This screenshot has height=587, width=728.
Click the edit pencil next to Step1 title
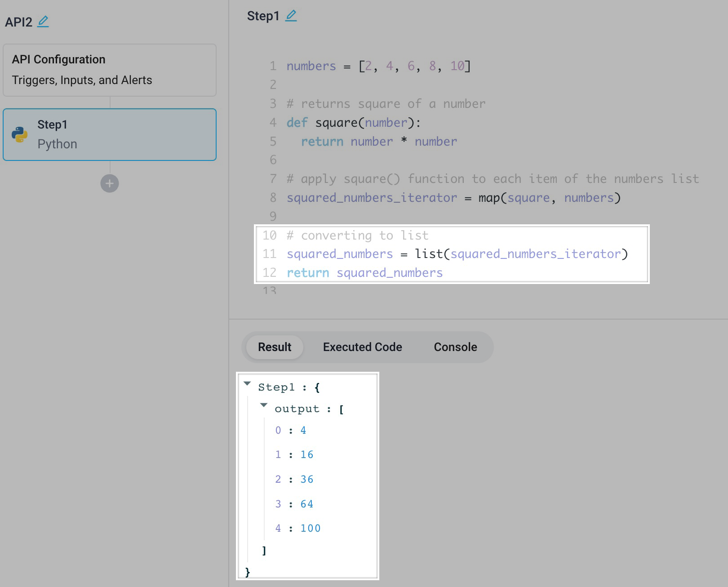point(292,15)
